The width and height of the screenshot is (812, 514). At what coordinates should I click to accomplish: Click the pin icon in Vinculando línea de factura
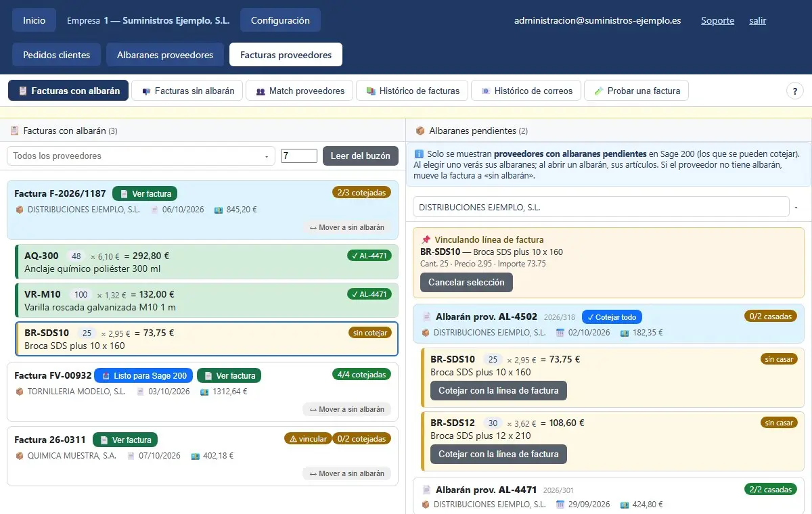pyautogui.click(x=426, y=239)
